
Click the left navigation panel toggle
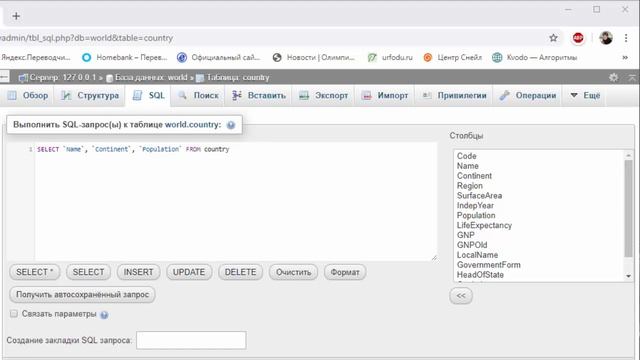pos(4,78)
